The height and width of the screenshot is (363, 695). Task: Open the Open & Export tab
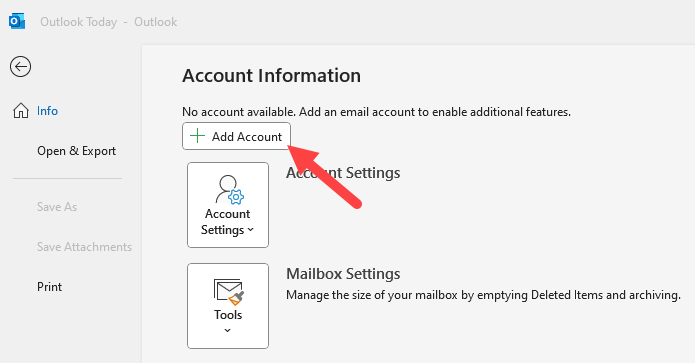tap(76, 151)
